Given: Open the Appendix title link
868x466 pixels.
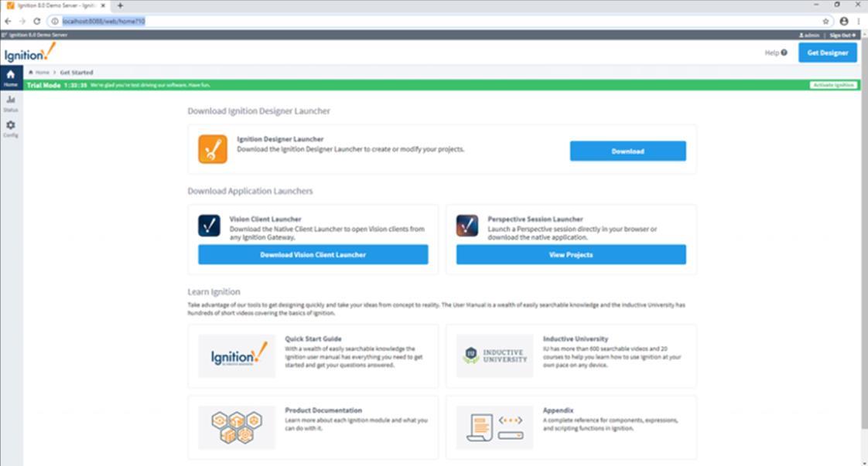Looking at the screenshot, I should tap(558, 410).
